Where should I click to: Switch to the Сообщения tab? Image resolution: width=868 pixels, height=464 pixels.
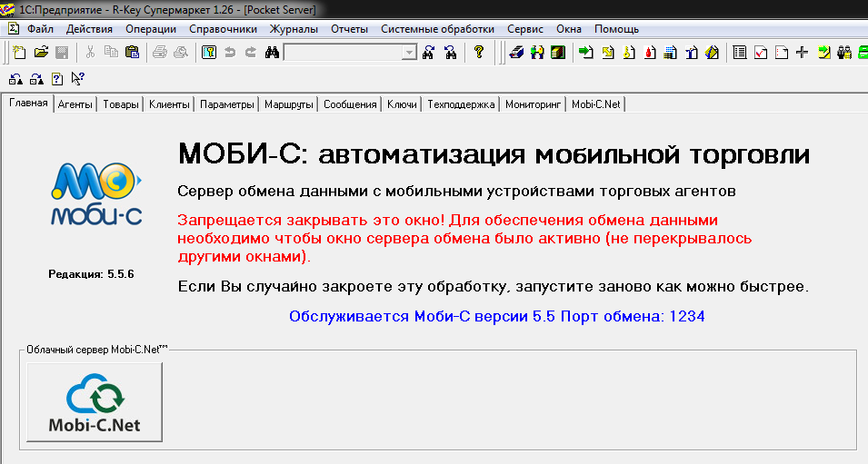[x=350, y=104]
